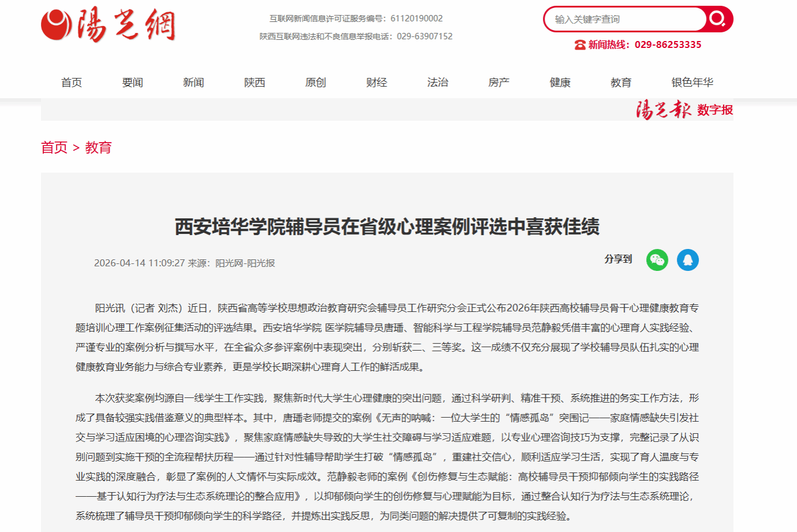Share article via QQ icon
This screenshot has height=532, width=797.
687,260
